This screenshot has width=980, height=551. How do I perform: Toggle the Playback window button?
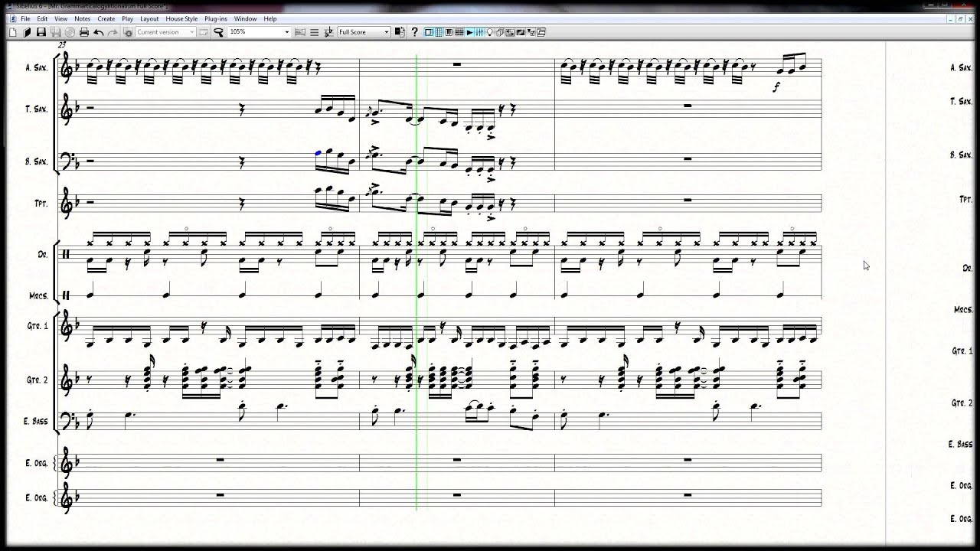(469, 32)
